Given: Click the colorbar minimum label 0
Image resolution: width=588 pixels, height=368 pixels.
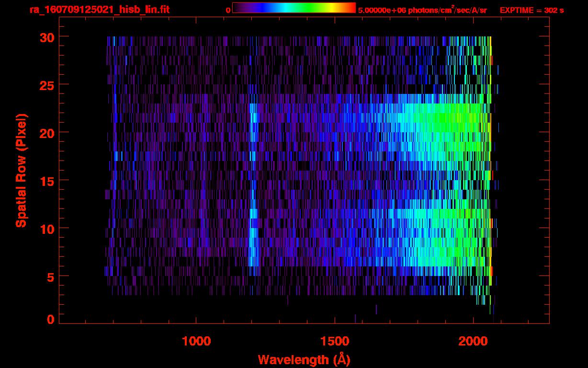Looking at the screenshot, I should tap(228, 10).
